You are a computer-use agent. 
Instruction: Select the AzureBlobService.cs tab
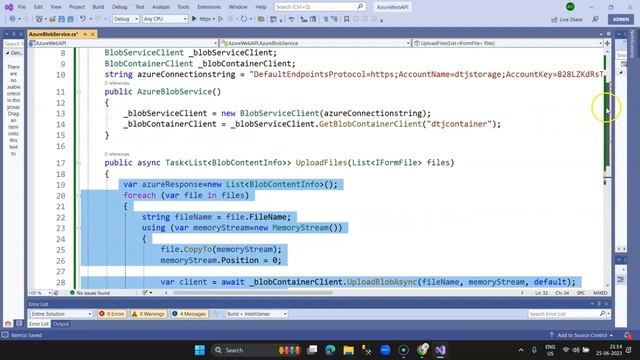point(53,34)
